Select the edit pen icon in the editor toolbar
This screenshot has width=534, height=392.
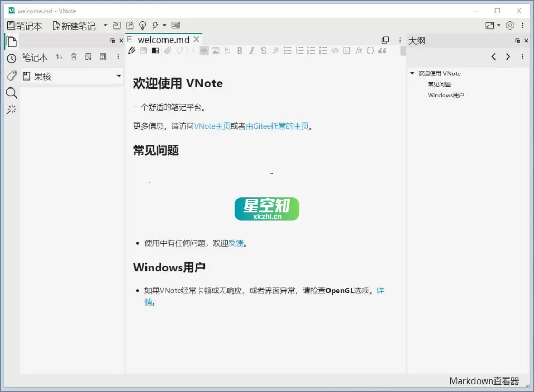tap(131, 51)
